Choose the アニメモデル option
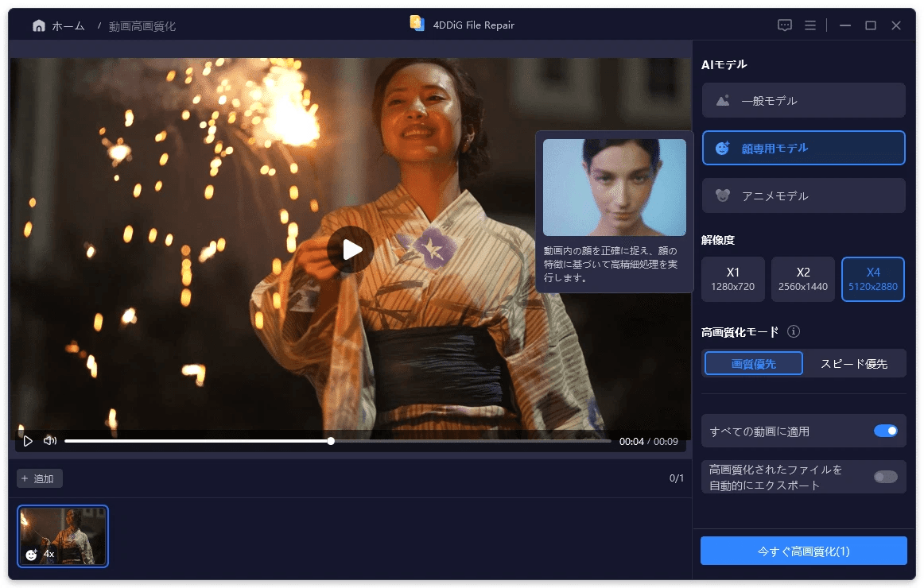This screenshot has height=588, width=924. click(803, 195)
